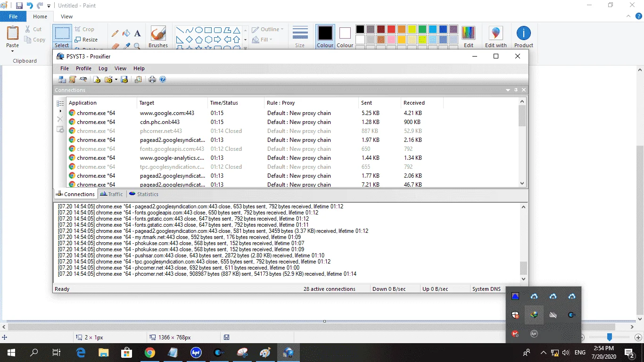
Task: Open Proxification Rules icon in Proxifier toolbar
Action: coord(73,80)
